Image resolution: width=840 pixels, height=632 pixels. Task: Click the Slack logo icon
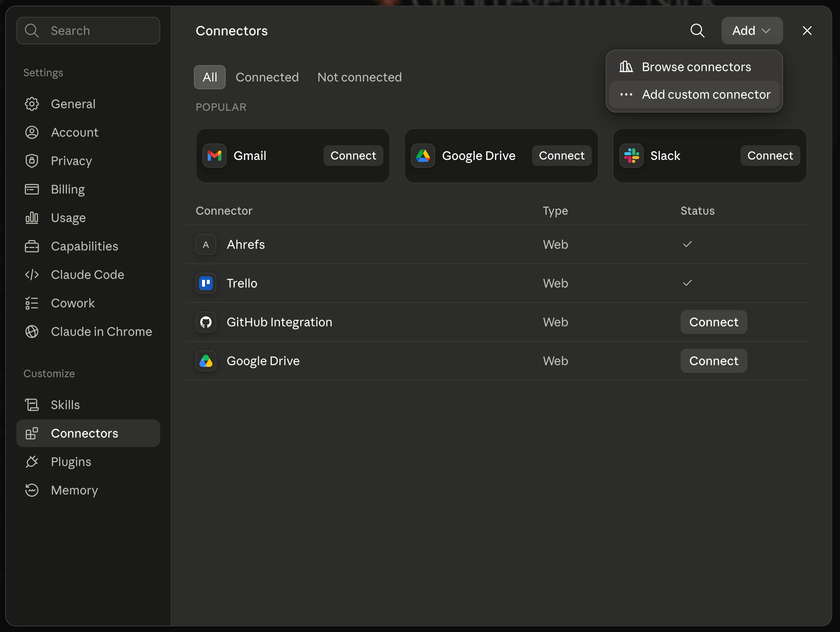632,156
